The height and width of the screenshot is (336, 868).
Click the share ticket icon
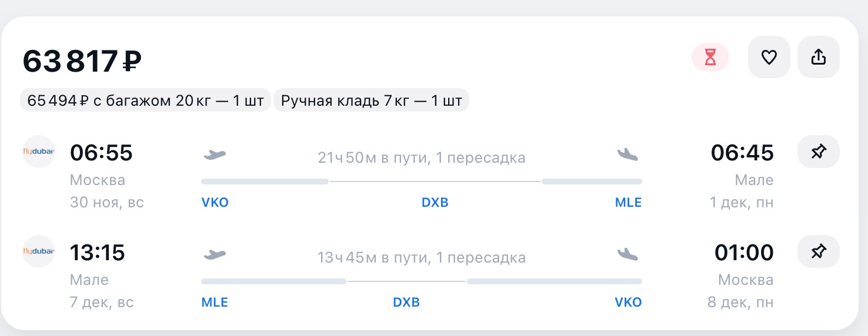click(818, 57)
